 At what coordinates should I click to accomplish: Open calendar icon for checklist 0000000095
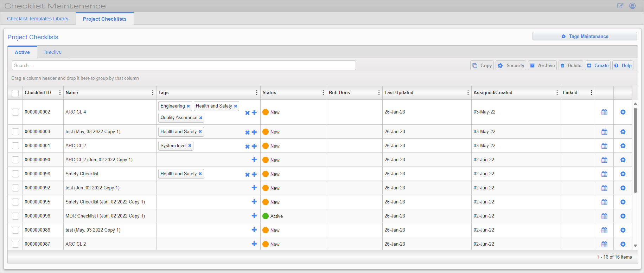point(604,202)
